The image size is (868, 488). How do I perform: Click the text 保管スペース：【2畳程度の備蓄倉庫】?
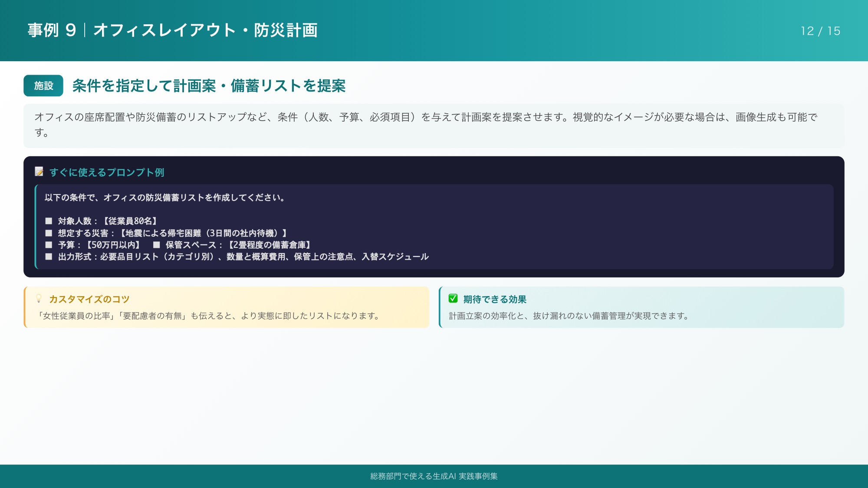click(x=238, y=245)
